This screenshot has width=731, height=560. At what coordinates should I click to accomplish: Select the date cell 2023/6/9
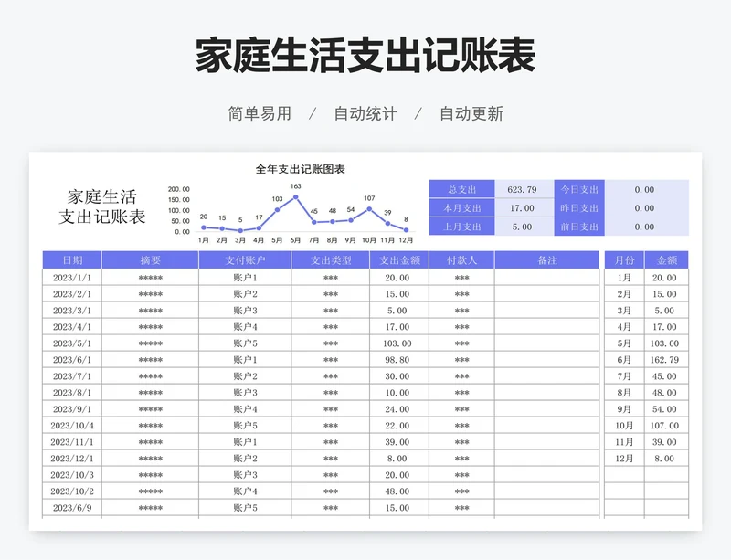tap(72, 508)
